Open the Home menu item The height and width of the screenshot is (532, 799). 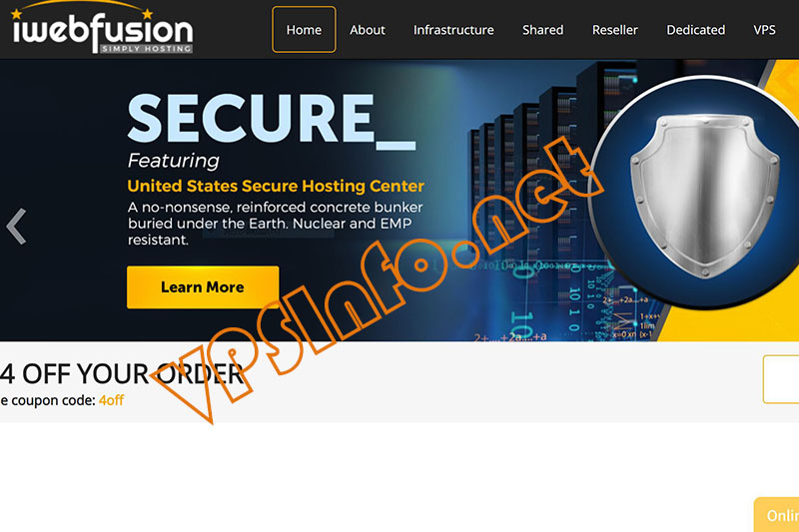pos(304,30)
